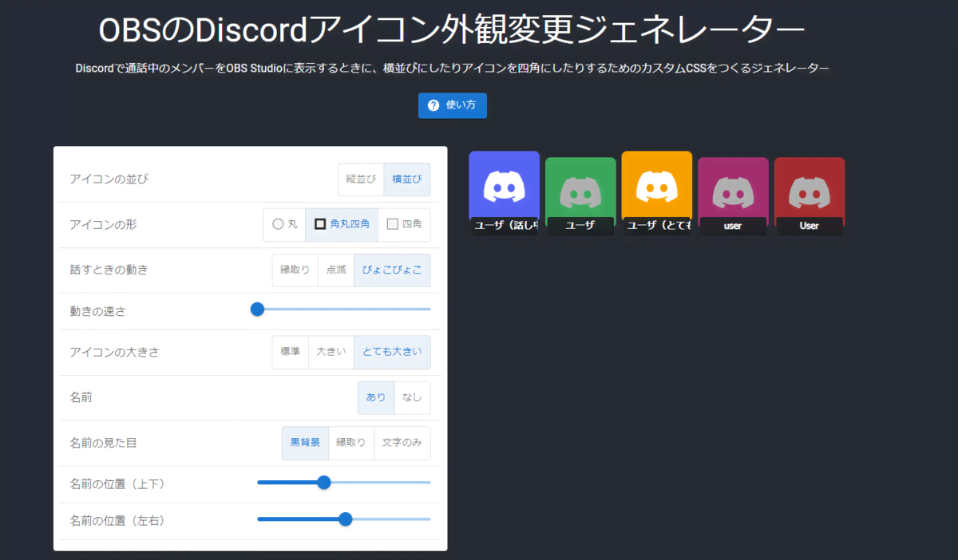The width and height of the screenshot is (958, 560).
Task: Turn name display to なし
Action: coord(413,397)
